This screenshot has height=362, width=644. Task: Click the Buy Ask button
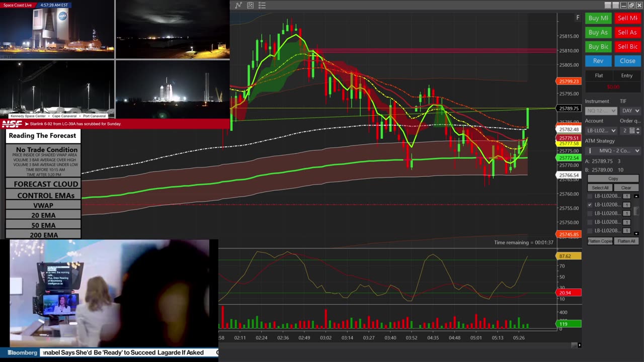[x=598, y=32]
